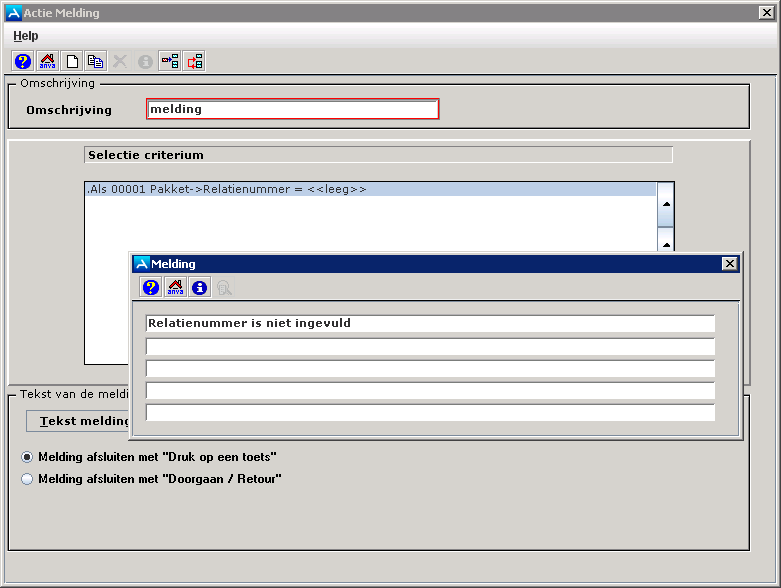781x588 pixels.
Task: Click the second empty message line field
Action: [430, 368]
